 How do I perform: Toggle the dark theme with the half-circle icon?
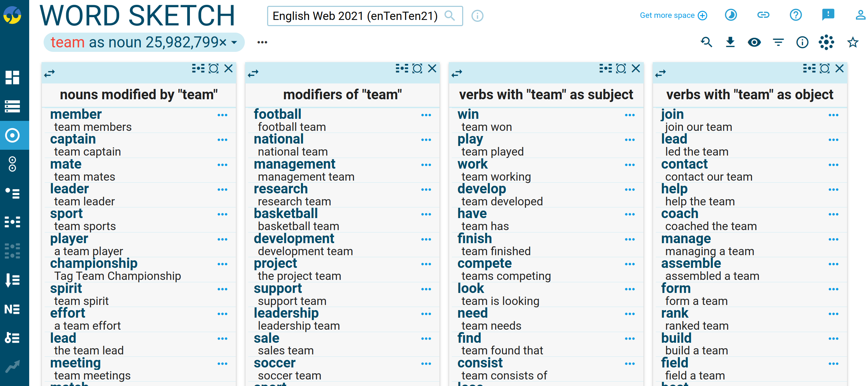[x=731, y=15]
